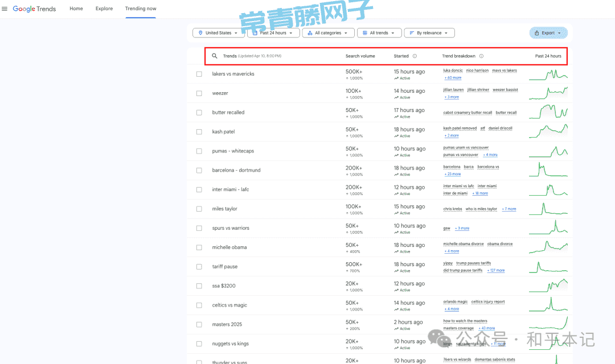
Task: Check the weezer row checkbox
Action: click(x=199, y=93)
